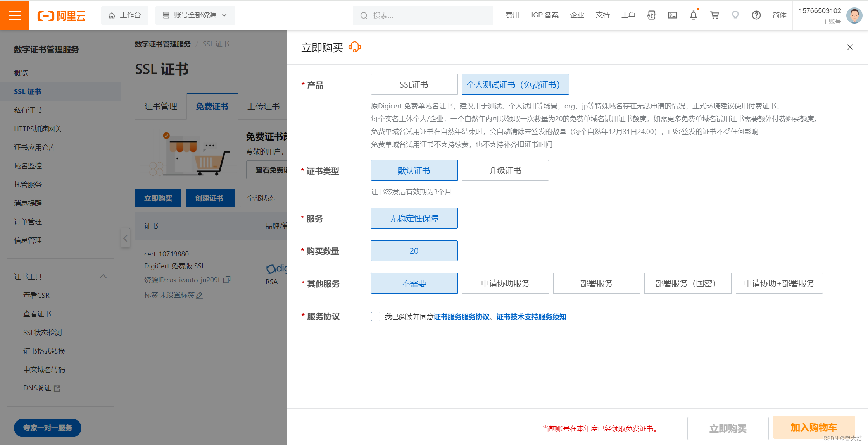868x445 pixels.
Task: Click 查看免费证书 button in banner
Action: coord(267,170)
